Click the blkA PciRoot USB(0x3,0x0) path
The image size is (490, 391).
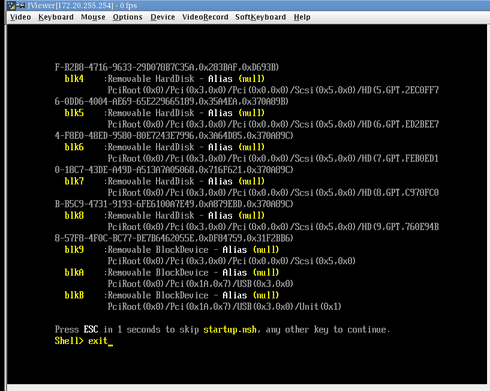(x=200, y=284)
